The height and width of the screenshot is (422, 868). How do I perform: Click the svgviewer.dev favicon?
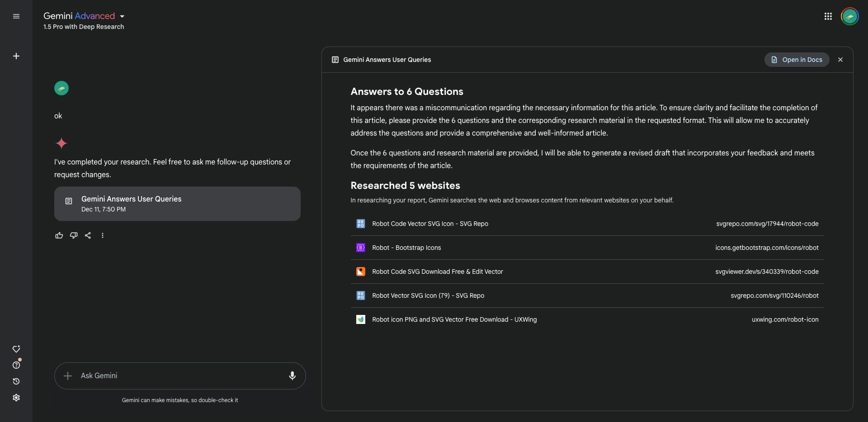(361, 272)
